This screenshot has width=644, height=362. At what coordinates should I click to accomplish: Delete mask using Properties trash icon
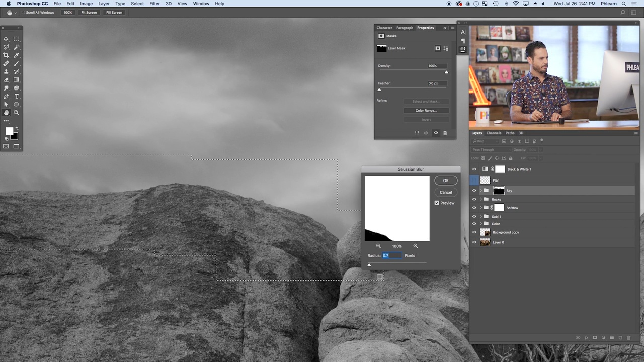coord(445,133)
